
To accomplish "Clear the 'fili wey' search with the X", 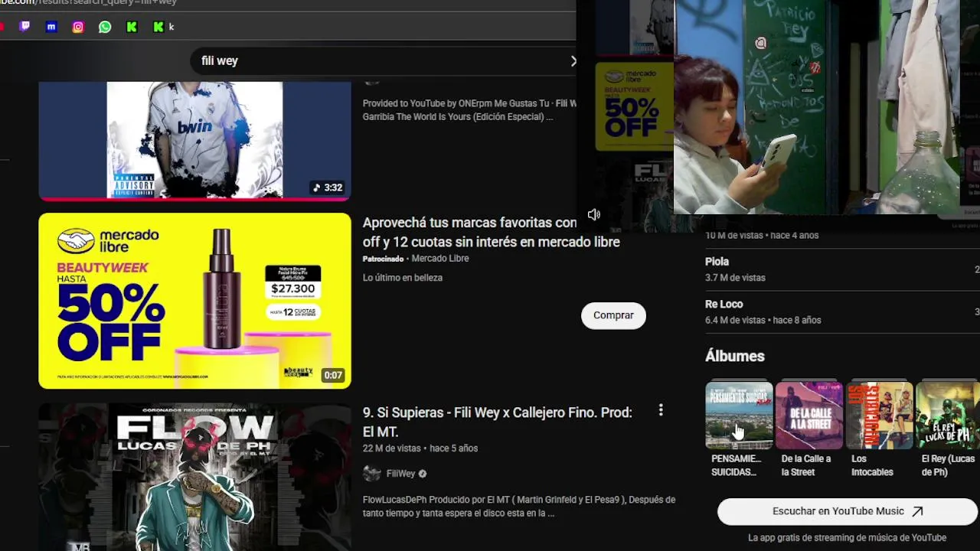I will 573,60.
